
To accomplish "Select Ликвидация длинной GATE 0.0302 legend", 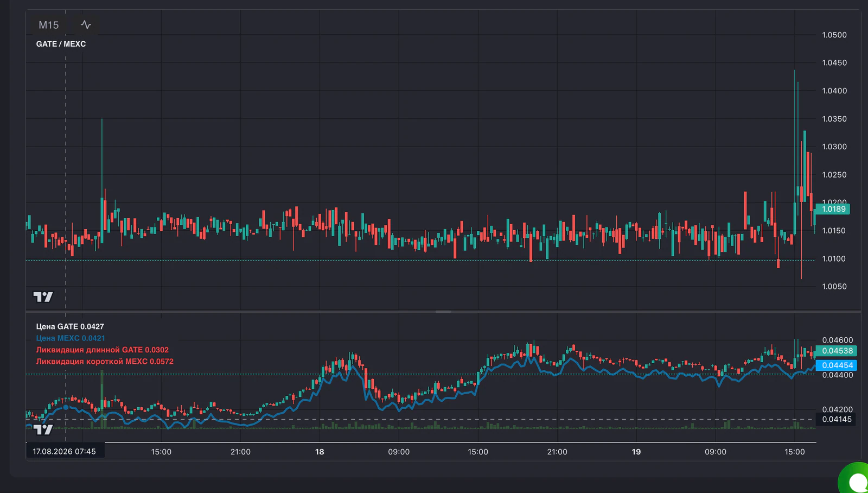I will pyautogui.click(x=103, y=350).
